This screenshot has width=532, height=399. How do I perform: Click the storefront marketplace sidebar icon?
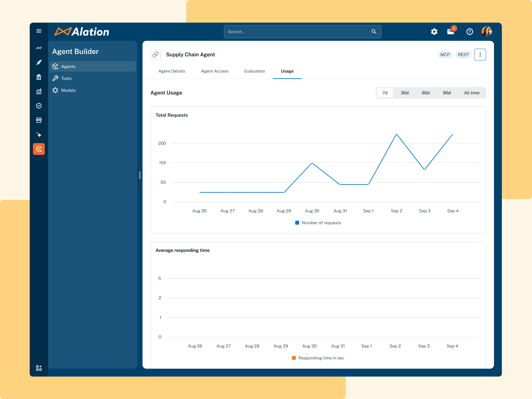pos(39,120)
